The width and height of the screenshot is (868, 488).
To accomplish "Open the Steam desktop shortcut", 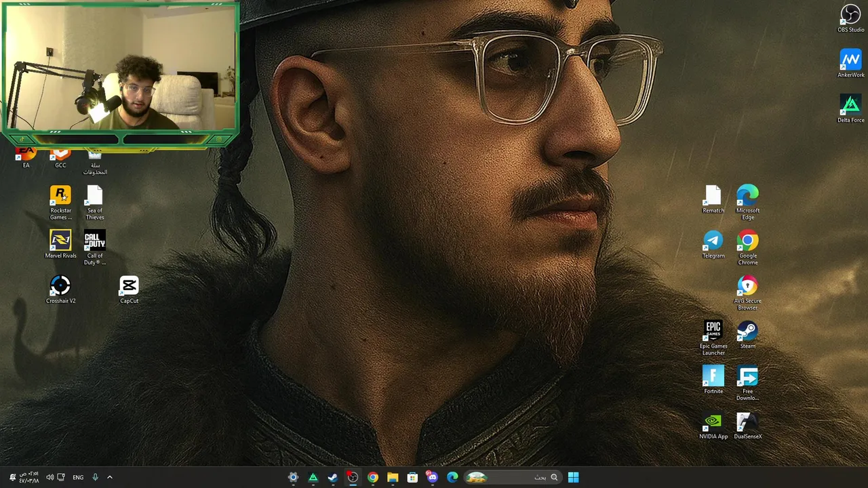I will click(x=747, y=335).
